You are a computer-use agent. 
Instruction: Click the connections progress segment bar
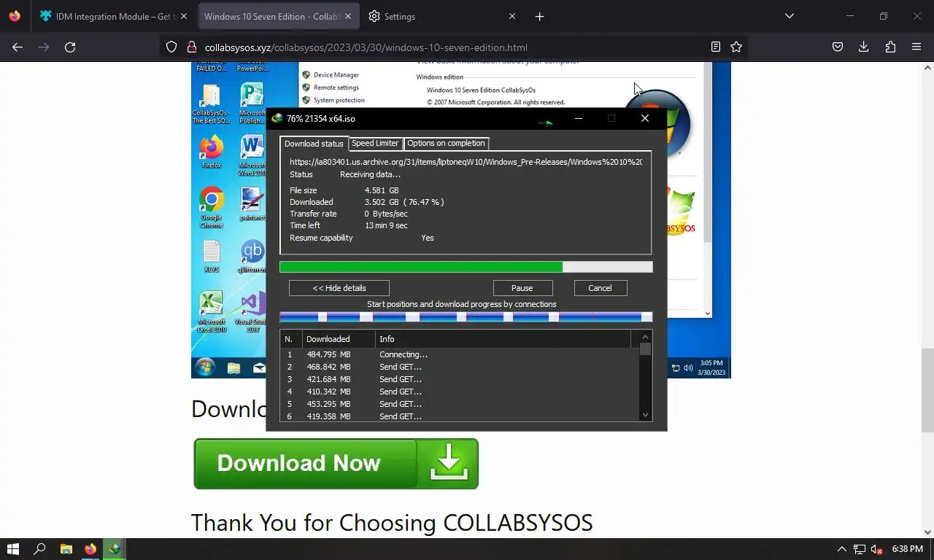[x=466, y=316]
